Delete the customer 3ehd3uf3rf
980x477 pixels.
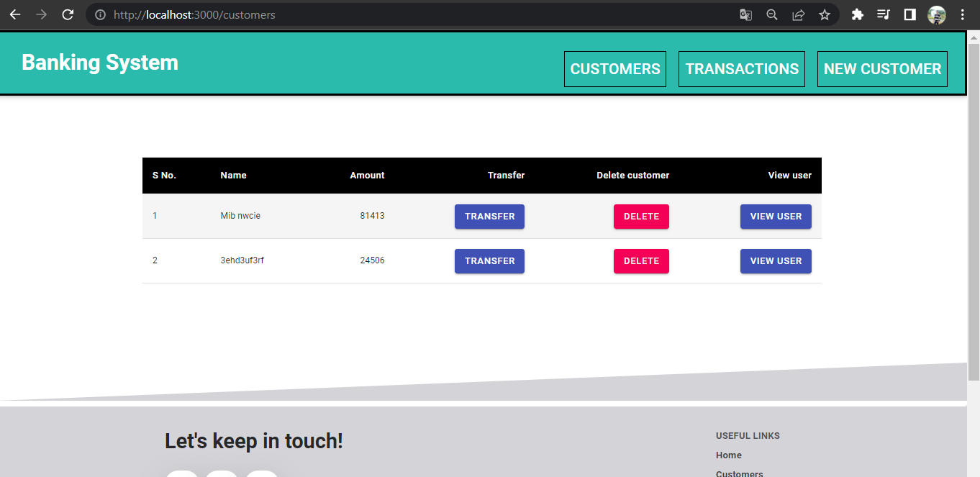(640, 260)
